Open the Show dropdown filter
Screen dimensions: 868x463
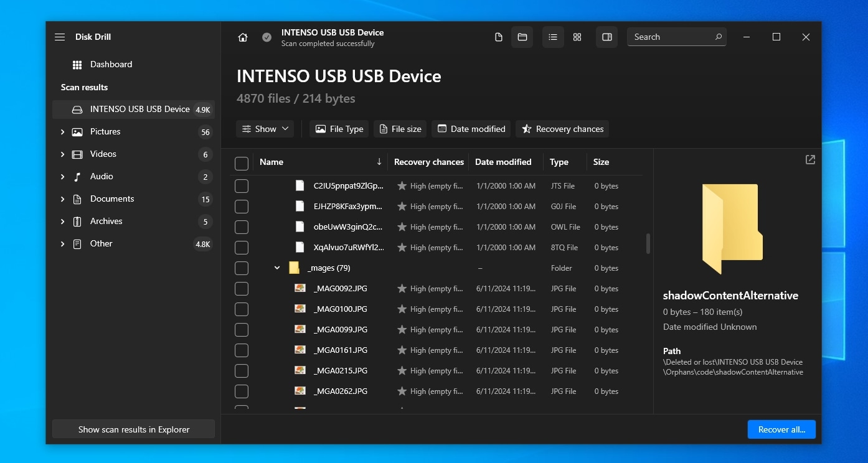click(265, 129)
